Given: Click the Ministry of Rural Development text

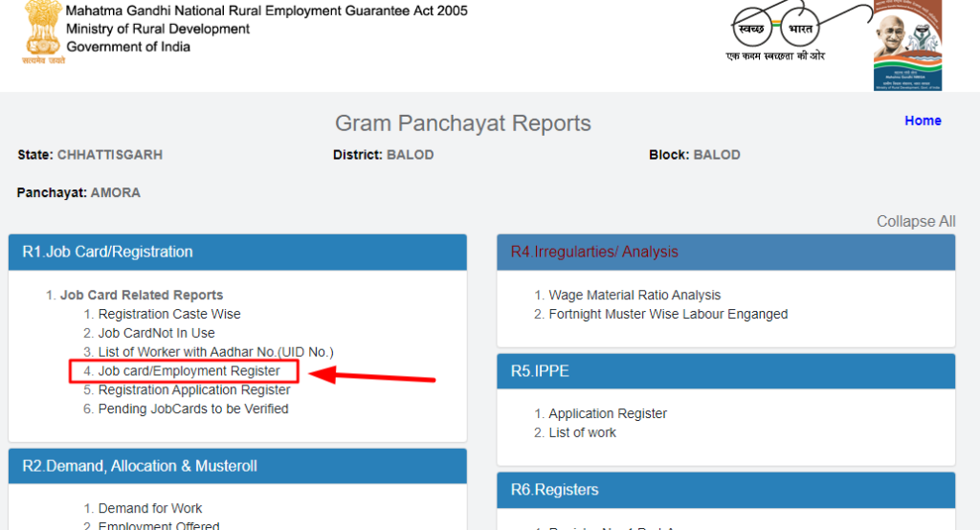Looking at the screenshot, I should (x=158, y=29).
